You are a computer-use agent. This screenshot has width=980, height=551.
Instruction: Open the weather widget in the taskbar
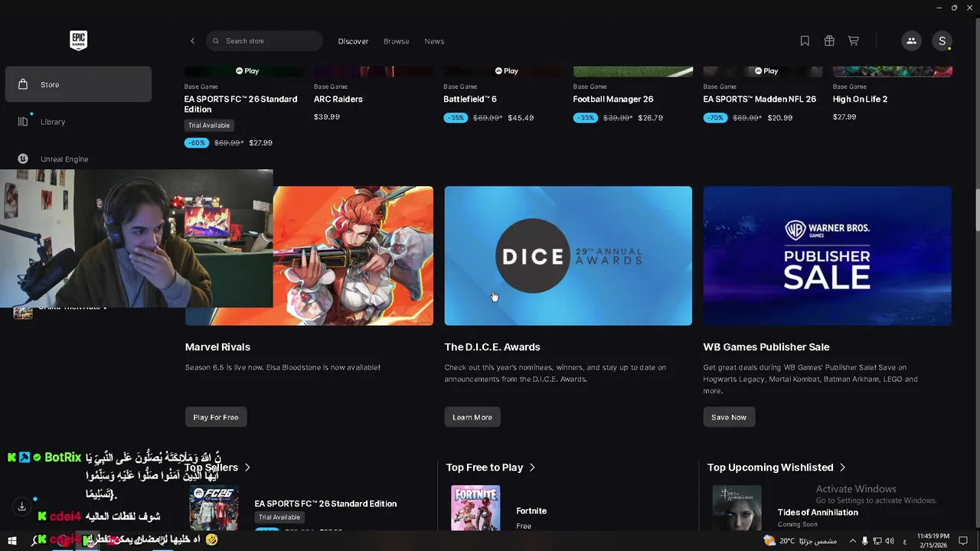point(800,541)
